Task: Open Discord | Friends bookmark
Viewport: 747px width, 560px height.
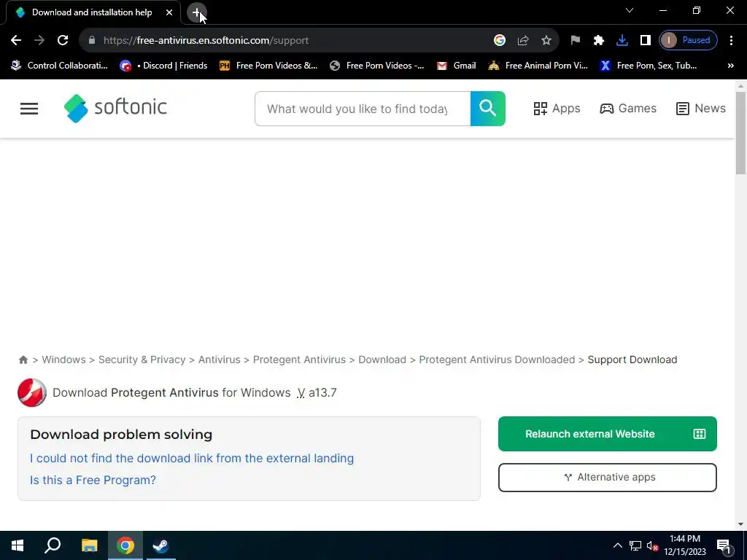Action: 164,66
